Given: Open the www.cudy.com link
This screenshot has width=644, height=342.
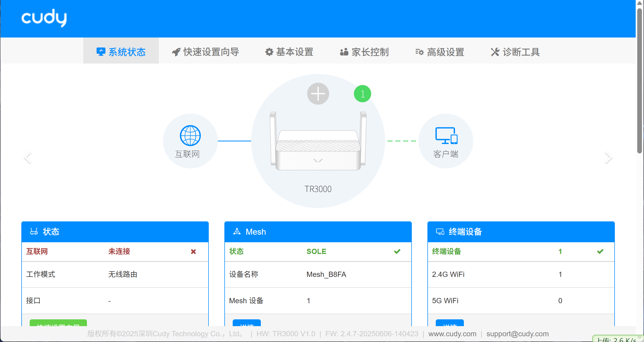Looking at the screenshot, I should click(452, 334).
